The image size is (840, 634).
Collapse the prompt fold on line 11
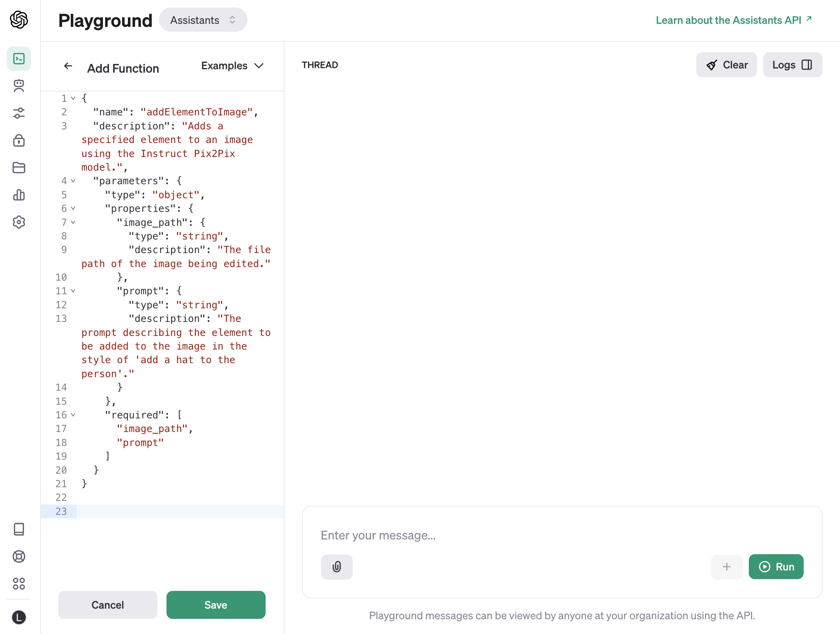pyautogui.click(x=73, y=291)
